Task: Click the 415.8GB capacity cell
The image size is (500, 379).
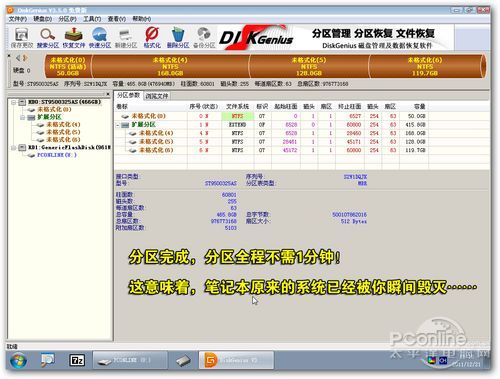Action: coord(415,125)
